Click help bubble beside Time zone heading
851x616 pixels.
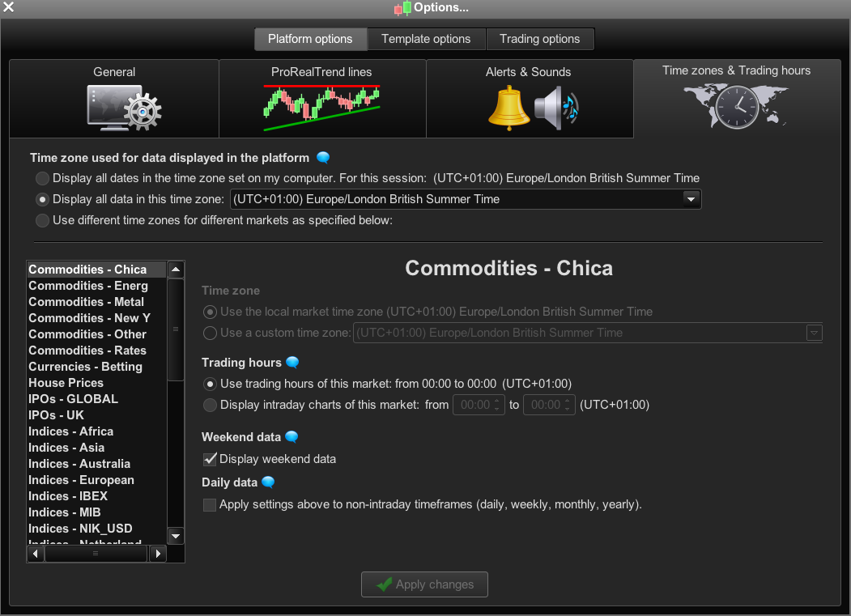[323, 158]
